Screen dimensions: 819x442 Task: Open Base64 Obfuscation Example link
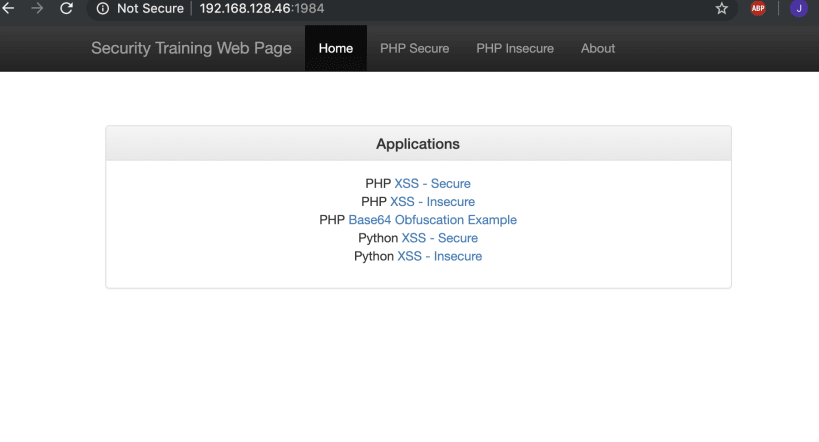432,220
